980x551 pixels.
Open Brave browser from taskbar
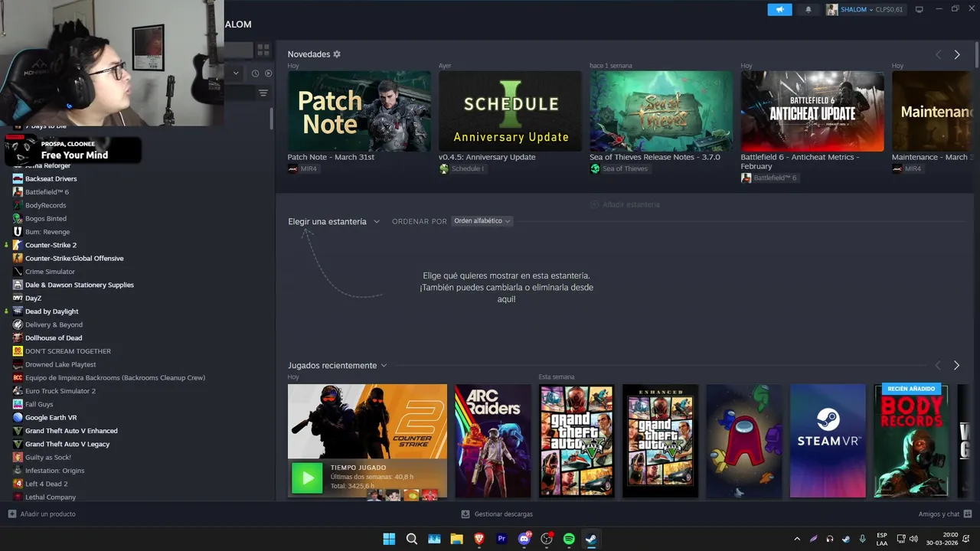point(479,539)
